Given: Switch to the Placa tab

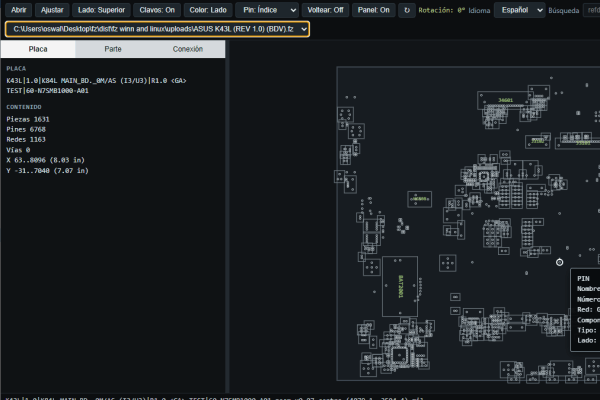Looking at the screenshot, I should point(38,49).
